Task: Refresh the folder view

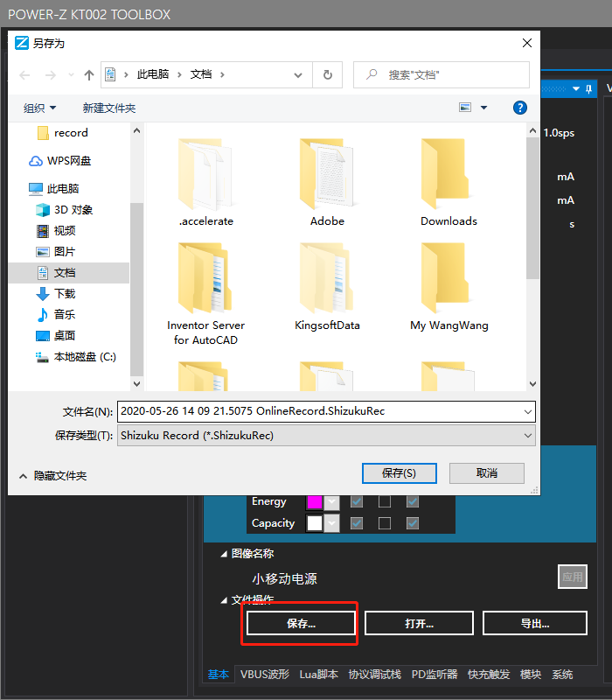Action: pos(327,74)
